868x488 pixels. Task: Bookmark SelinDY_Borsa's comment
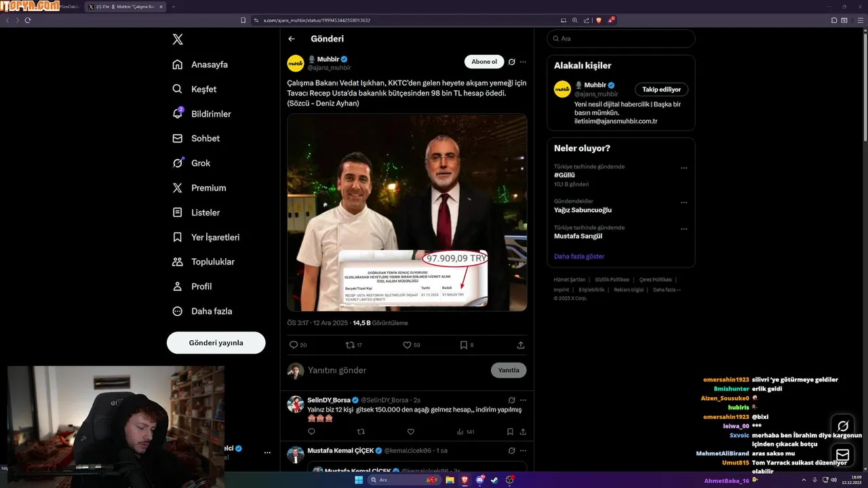tap(510, 432)
